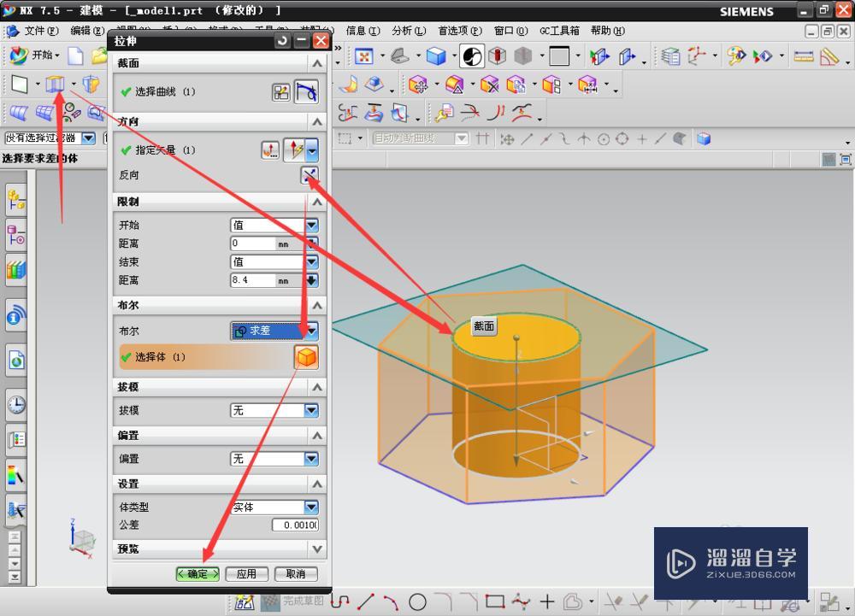Open the 编辑(E) menu
The height and width of the screenshot is (616, 855).
[86, 31]
